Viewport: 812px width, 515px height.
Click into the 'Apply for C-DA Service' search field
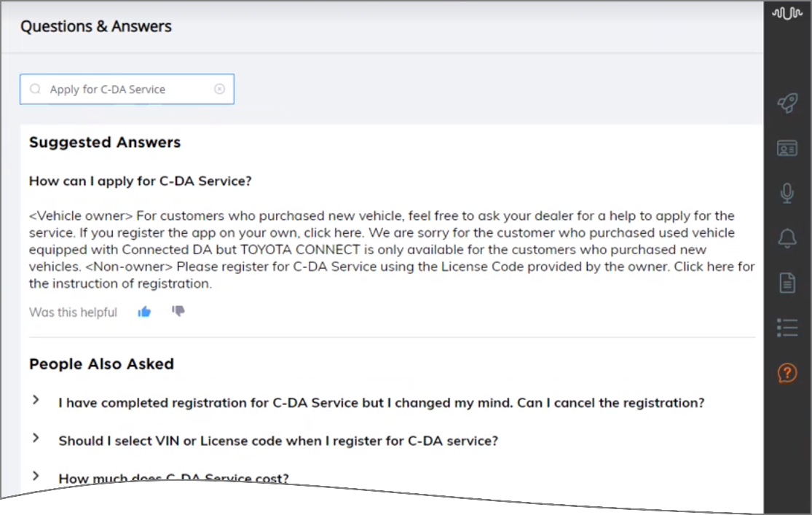coord(127,89)
